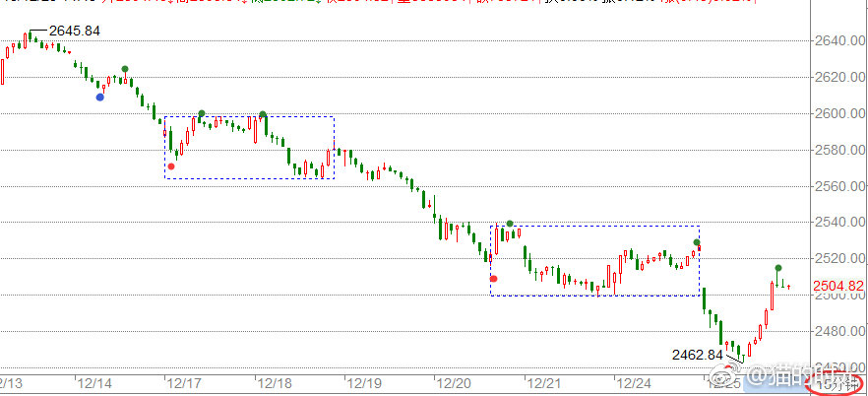
Task: Click the green dot at the 12/18 peak
Action: click(x=263, y=114)
